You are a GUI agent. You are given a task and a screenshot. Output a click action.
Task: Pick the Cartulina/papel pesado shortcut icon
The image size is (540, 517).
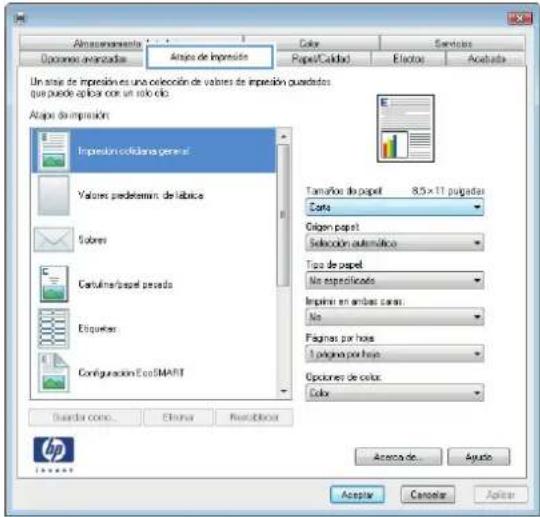click(x=53, y=284)
